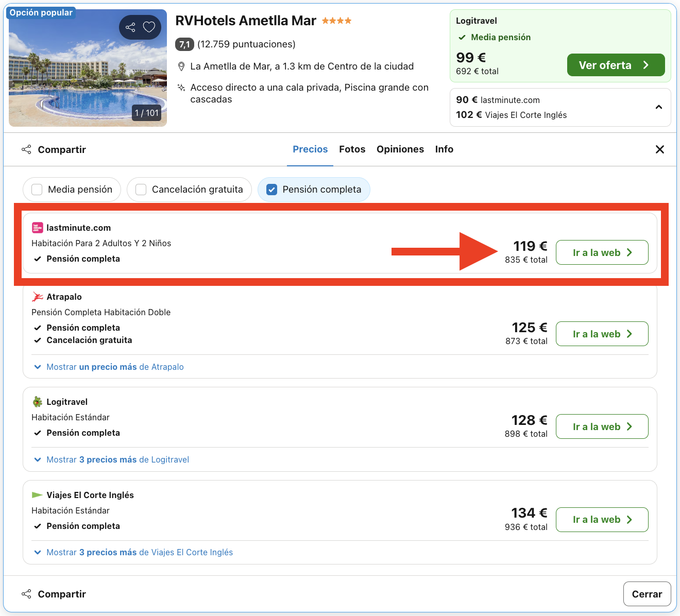The image size is (680, 616).
Task: Switch to the Precios tab
Action: (310, 149)
